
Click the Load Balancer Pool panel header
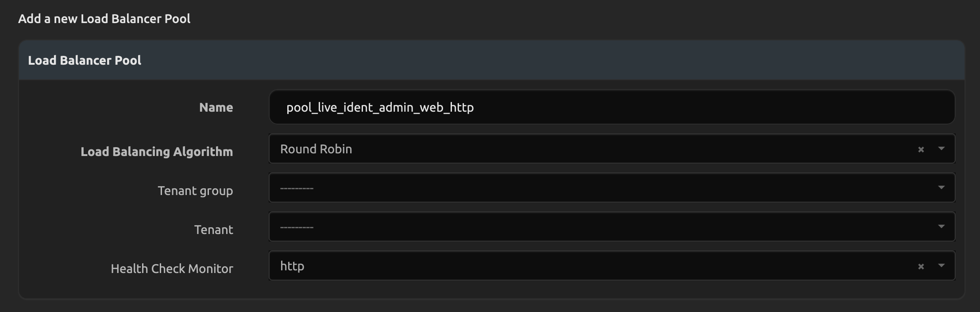pyautogui.click(x=85, y=61)
